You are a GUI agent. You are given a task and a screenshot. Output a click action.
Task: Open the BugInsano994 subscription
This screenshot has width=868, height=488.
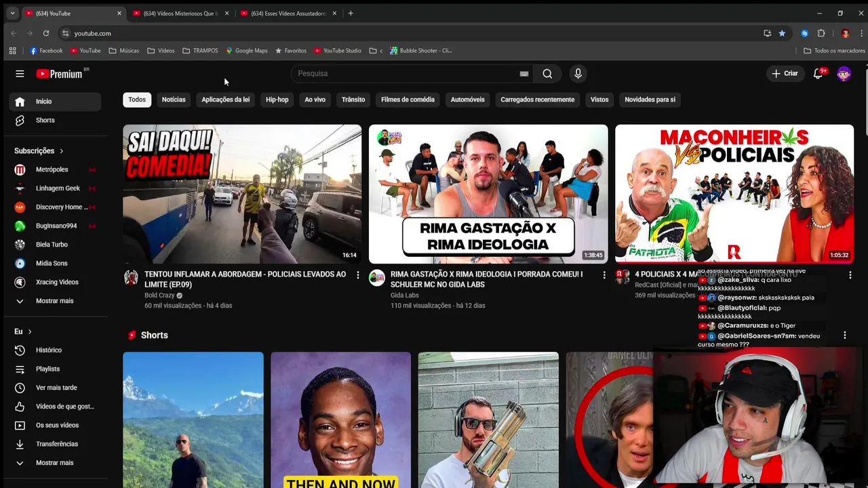[x=55, y=226]
